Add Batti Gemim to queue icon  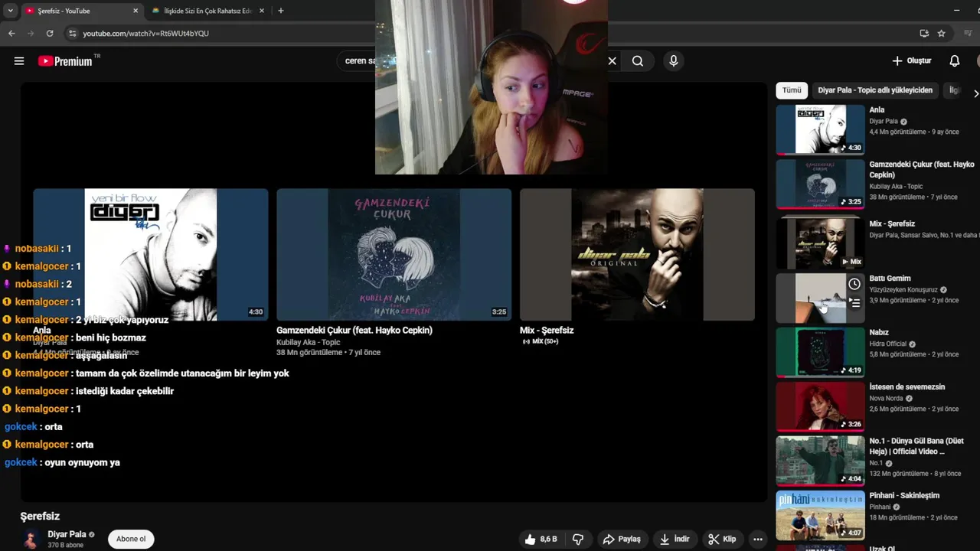pyautogui.click(x=854, y=303)
